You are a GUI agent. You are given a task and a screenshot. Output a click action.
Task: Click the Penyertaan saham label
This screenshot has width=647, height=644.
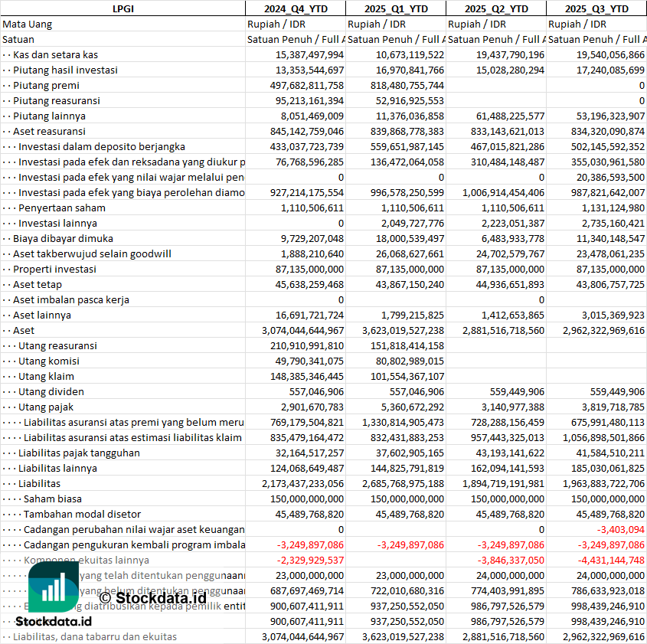[x=62, y=208]
